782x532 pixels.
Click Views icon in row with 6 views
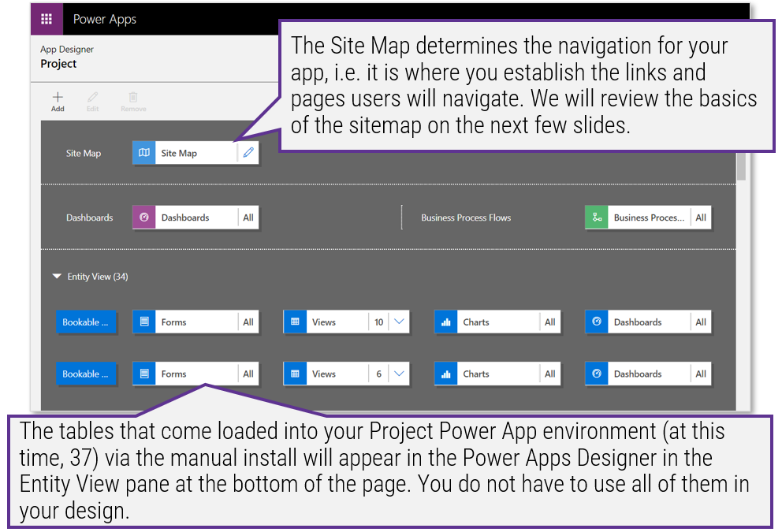pos(295,374)
